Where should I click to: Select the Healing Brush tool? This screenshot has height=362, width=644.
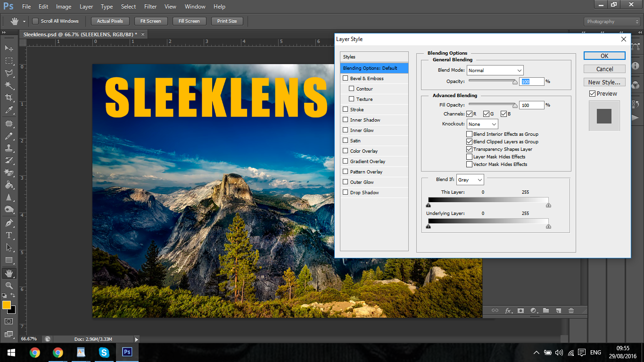(x=9, y=123)
